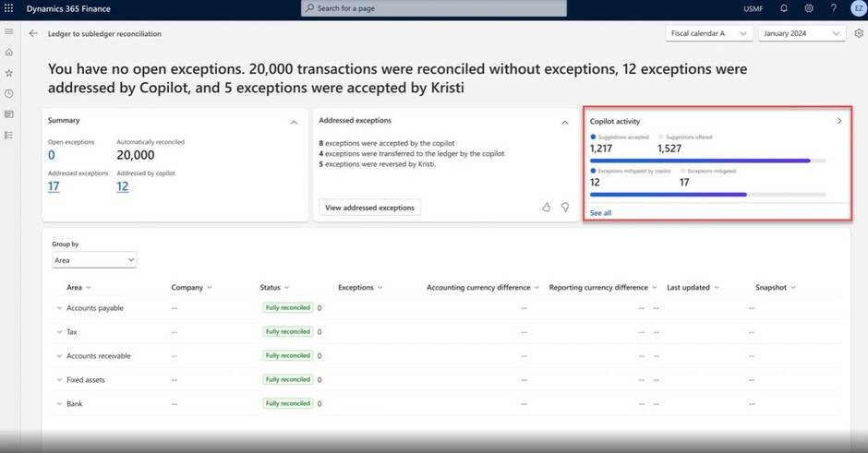This screenshot has height=453, width=868.
Task: Click the search magnifier icon
Action: [x=309, y=8]
